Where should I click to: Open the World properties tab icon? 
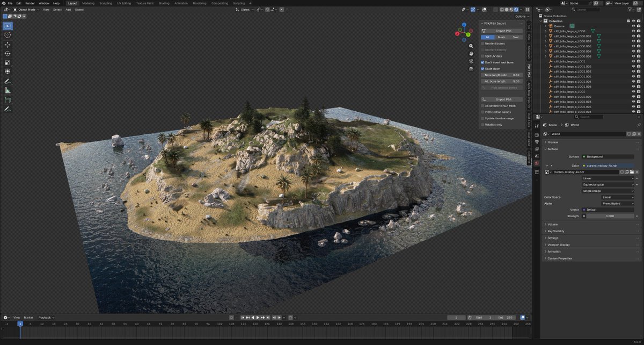coord(537,163)
